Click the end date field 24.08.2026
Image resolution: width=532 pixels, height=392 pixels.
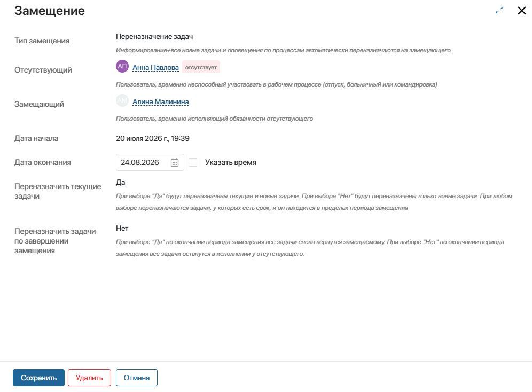point(150,162)
